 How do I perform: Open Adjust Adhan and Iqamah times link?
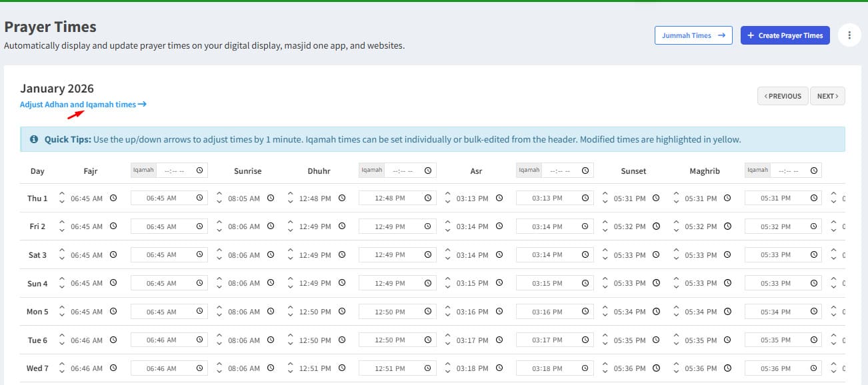83,105
